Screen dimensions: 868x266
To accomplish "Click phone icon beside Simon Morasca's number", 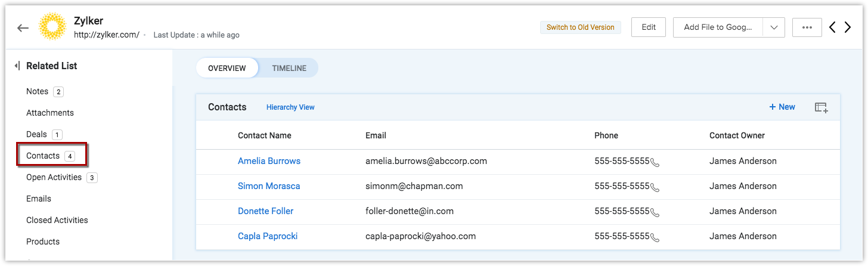I will [x=655, y=187].
